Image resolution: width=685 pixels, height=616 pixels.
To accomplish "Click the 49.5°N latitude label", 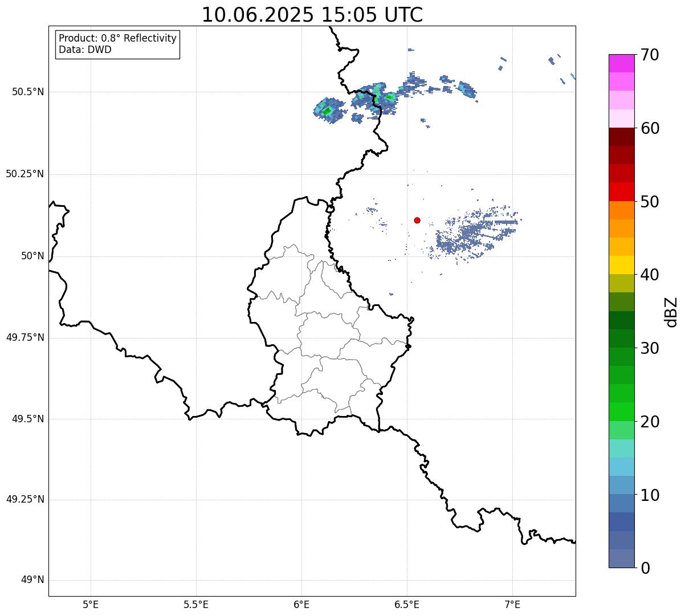I will tap(28, 419).
